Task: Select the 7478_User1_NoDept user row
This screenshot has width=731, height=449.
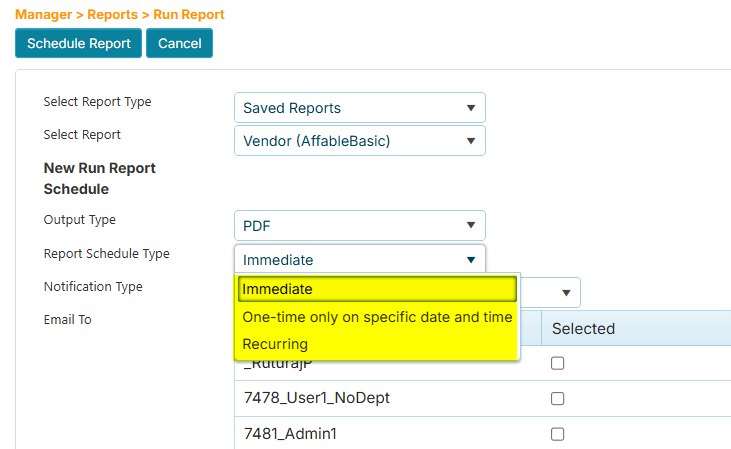Action: 316,398
